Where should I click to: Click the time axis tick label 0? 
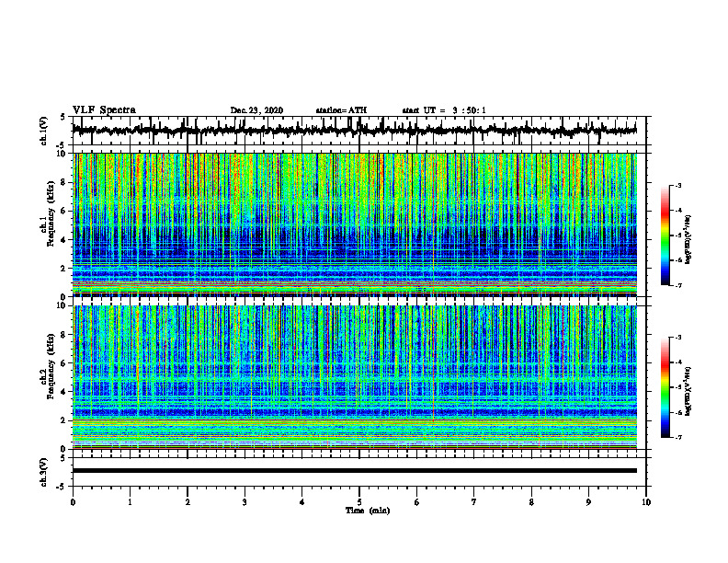click(73, 502)
